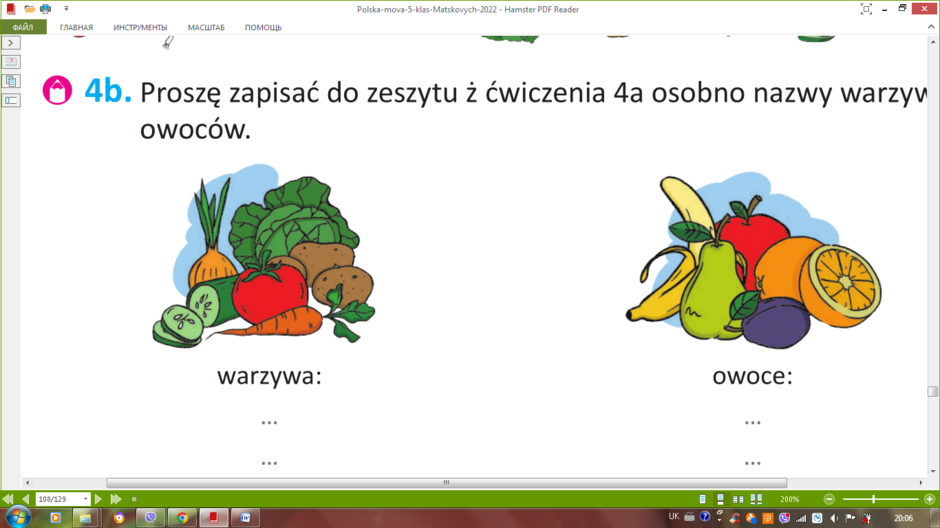Open the Hamster PDF Reader taskbar button

[213, 518]
